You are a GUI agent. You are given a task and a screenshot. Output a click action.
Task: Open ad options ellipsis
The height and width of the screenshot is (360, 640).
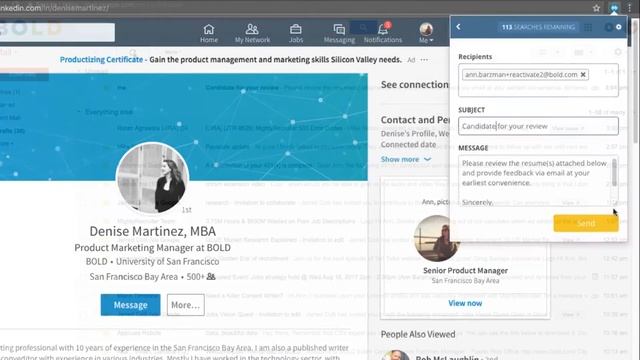point(424,60)
